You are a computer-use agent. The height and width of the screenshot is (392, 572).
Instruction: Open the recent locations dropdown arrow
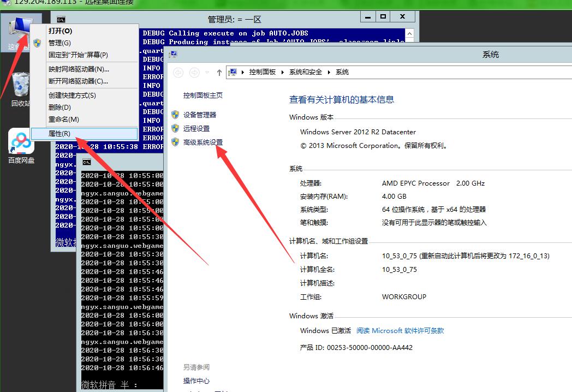207,72
